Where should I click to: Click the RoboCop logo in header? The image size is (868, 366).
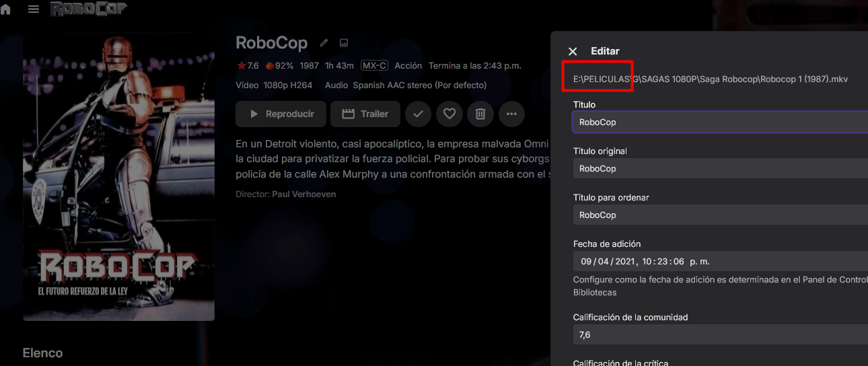pos(88,9)
